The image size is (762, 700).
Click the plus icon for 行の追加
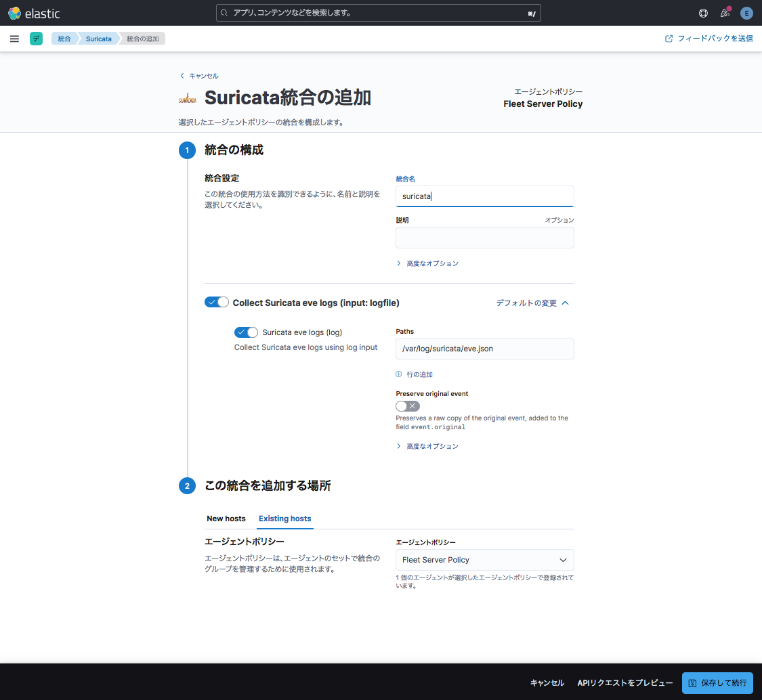click(x=399, y=374)
